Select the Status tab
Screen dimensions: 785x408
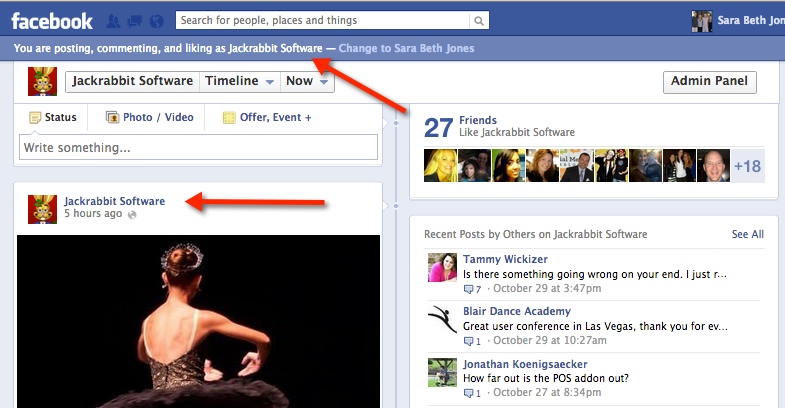tap(53, 117)
